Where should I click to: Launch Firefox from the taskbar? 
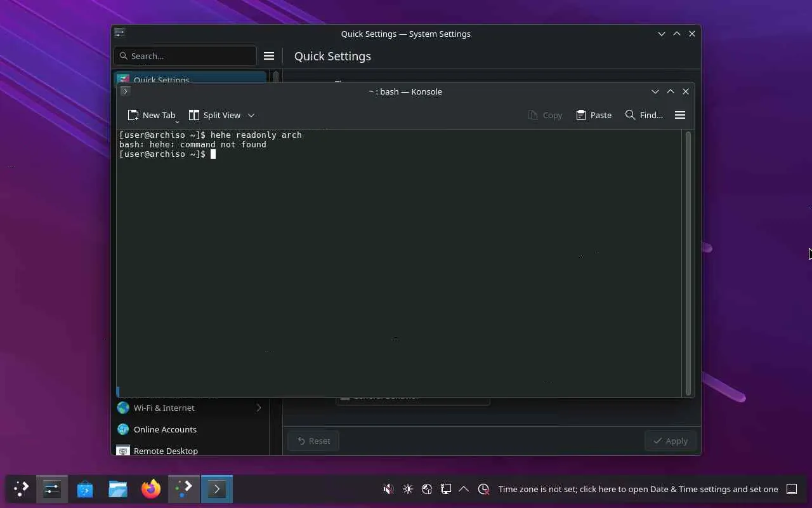(151, 489)
